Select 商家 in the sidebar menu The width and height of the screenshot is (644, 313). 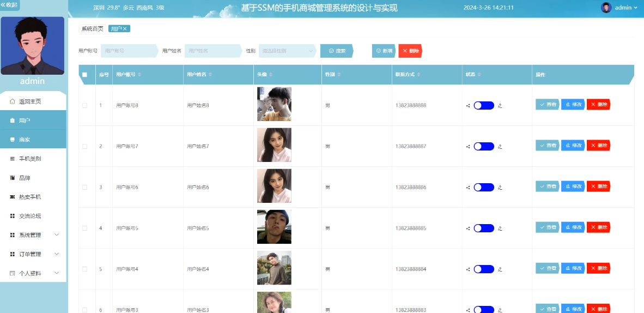pos(33,140)
